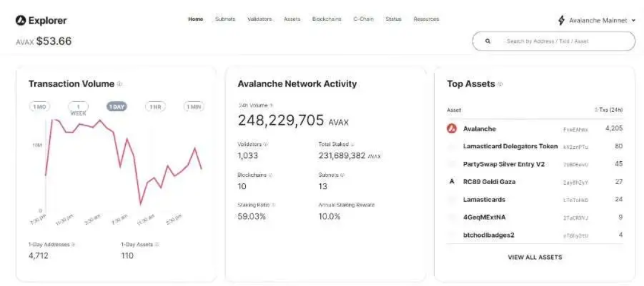
Task: Click the info icon beside Transaction Volume
Action: (120, 84)
